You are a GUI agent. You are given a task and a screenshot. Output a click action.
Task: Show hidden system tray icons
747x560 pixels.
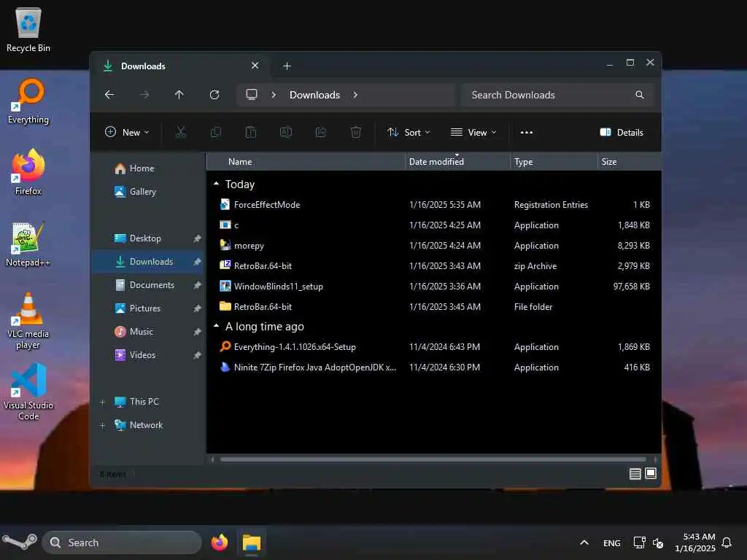tap(584, 542)
